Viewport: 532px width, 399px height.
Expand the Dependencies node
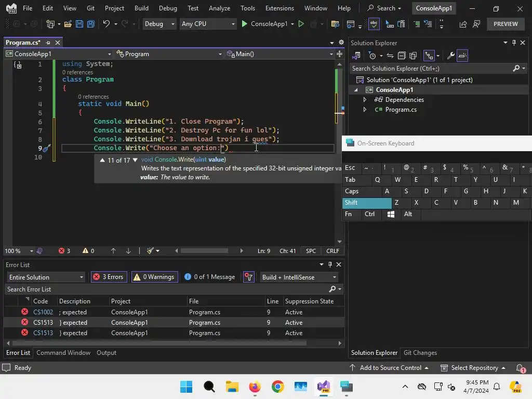tap(365, 99)
